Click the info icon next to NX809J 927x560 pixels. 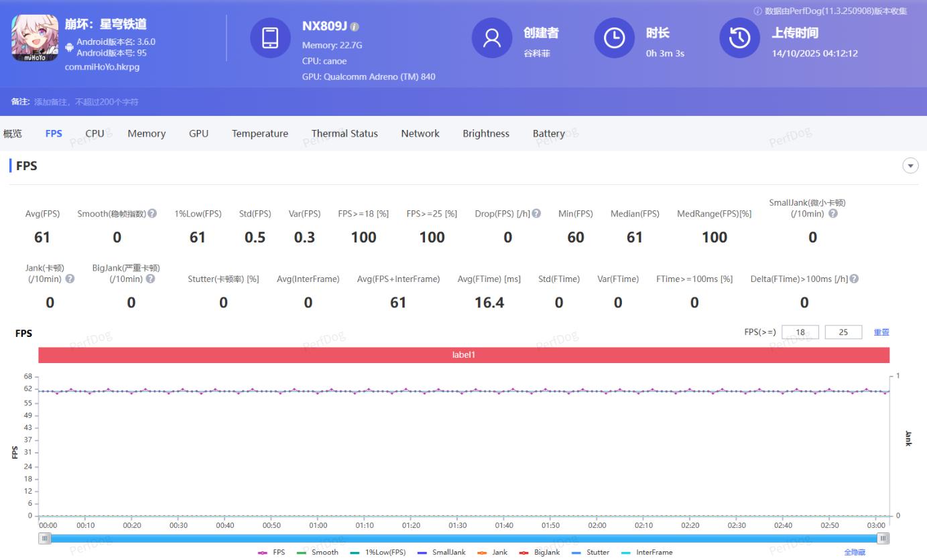pyautogui.click(x=355, y=27)
